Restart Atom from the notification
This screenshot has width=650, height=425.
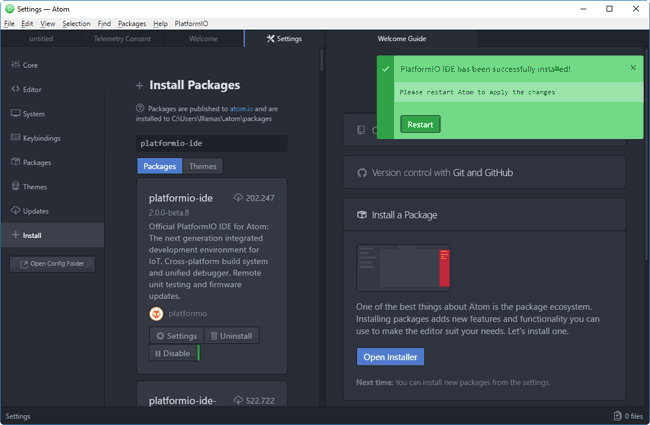pos(420,124)
